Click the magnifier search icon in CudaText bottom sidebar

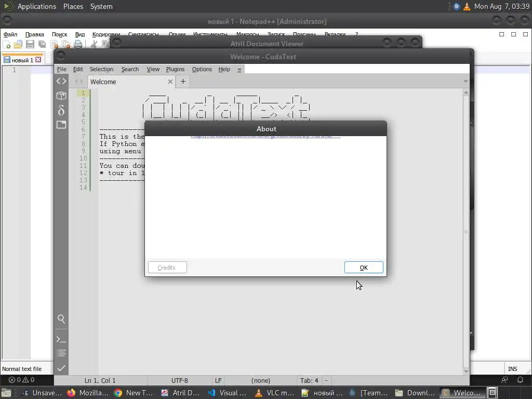[x=61, y=318]
